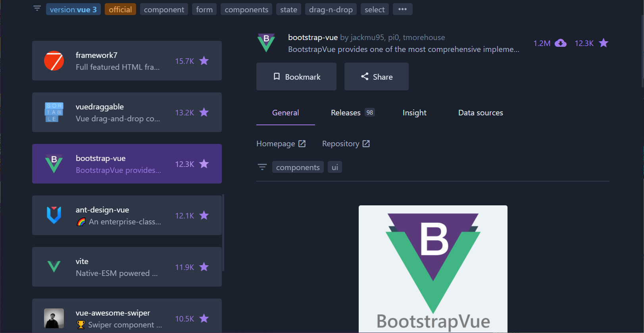Toggle the components filter tag in top bar
The width and height of the screenshot is (644, 333).
point(246,9)
